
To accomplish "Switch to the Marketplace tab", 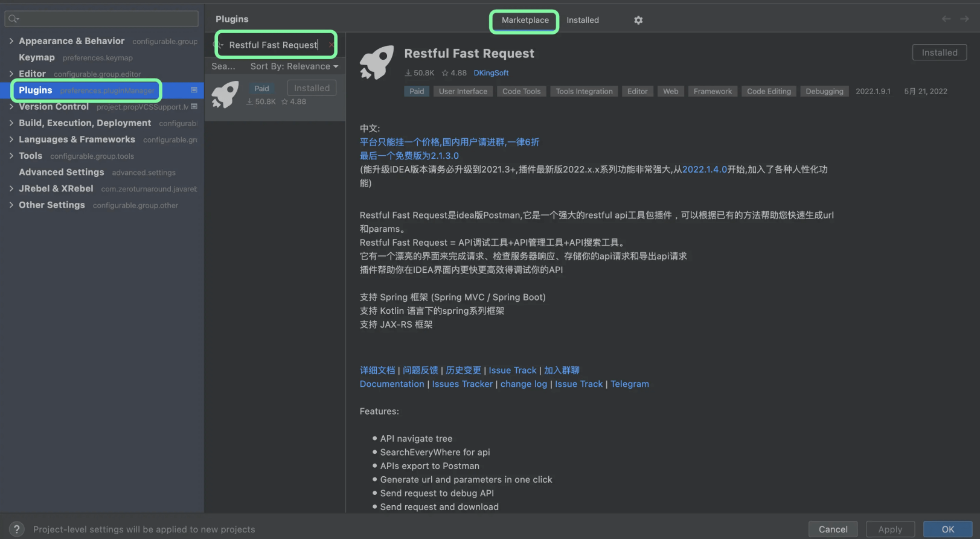I will click(525, 20).
